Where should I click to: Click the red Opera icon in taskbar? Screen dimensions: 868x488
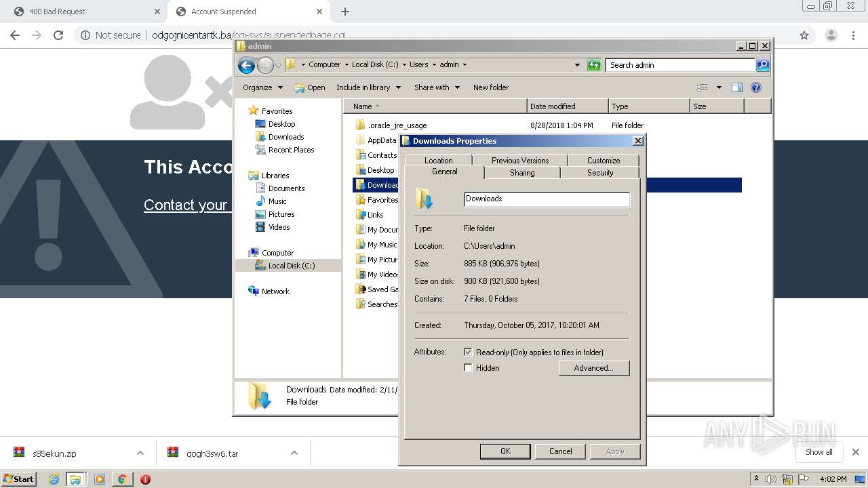145,479
